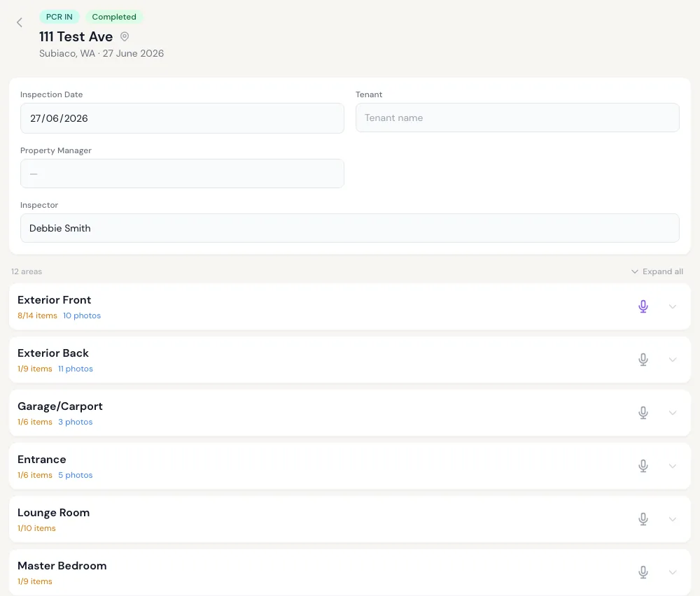Click the 1/10 items count
The height and width of the screenshot is (596, 700).
(x=36, y=527)
